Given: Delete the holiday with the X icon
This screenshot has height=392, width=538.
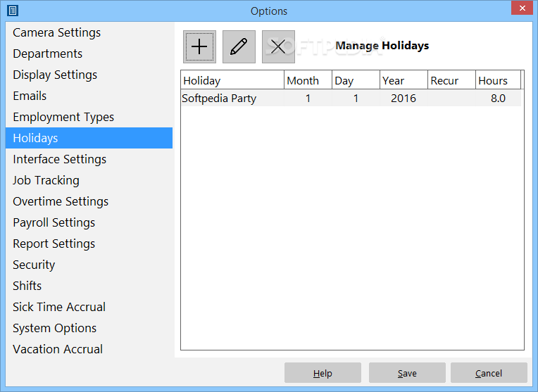Looking at the screenshot, I should 278,46.
